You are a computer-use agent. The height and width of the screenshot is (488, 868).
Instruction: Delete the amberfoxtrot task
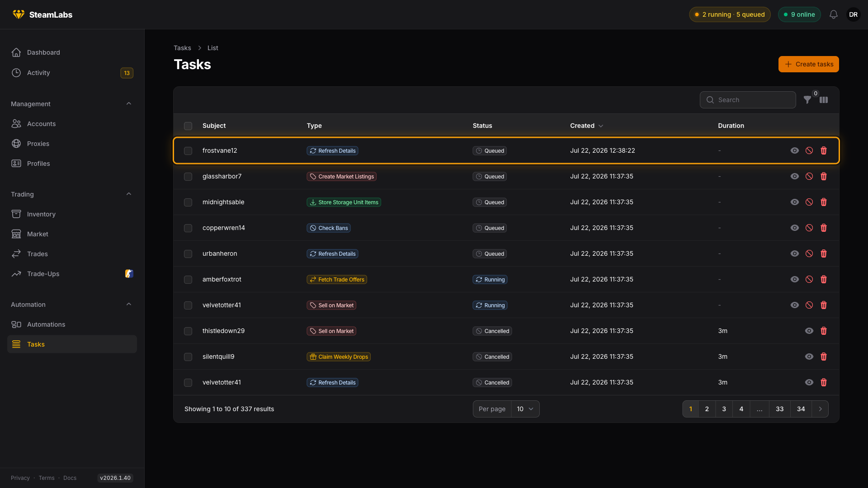tap(824, 279)
